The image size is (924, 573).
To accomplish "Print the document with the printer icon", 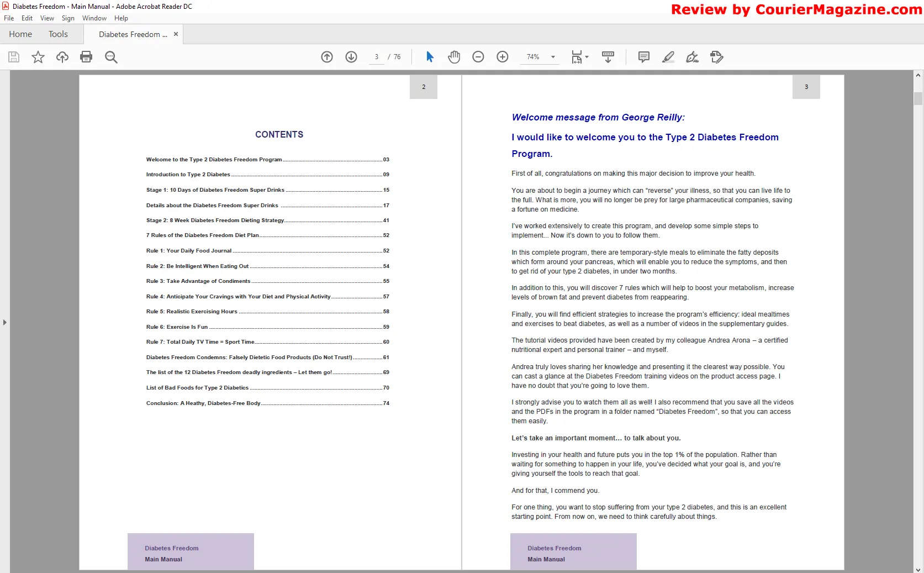I will tap(86, 57).
